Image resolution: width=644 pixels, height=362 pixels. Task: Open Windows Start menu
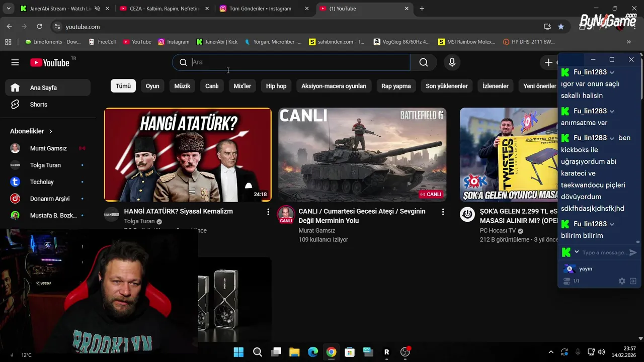pyautogui.click(x=238, y=352)
